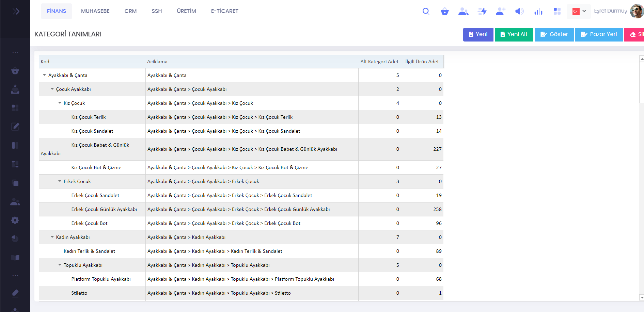The height and width of the screenshot is (312, 644).
Task: Open the E-TİCARET menu tab
Action: point(224,11)
